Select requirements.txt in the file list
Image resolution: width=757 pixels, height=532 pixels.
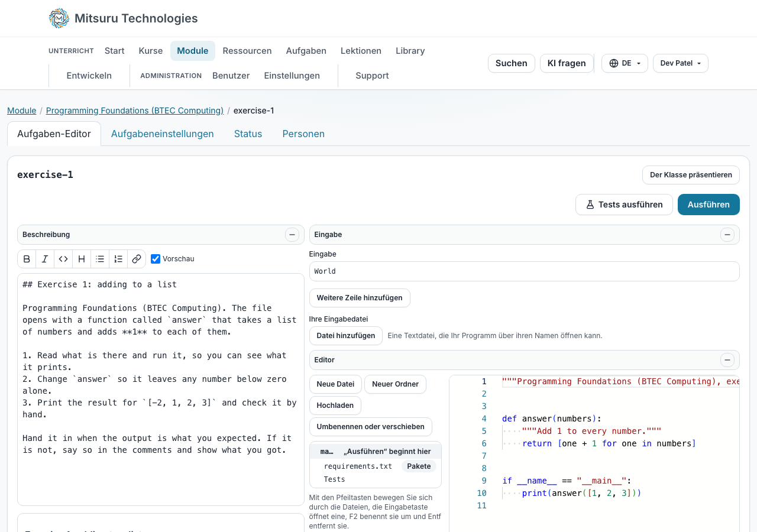point(358,466)
